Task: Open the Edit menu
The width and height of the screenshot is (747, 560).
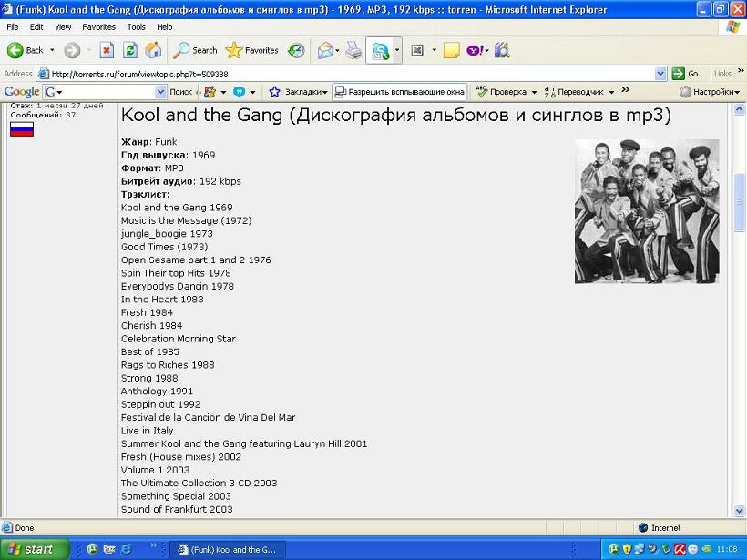Action: click(36, 27)
